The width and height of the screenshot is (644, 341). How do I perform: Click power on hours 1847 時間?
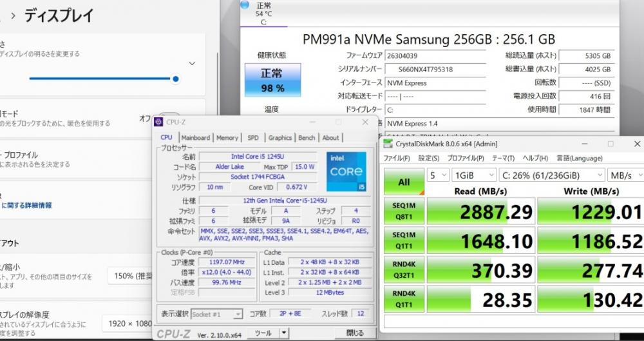pos(588,110)
